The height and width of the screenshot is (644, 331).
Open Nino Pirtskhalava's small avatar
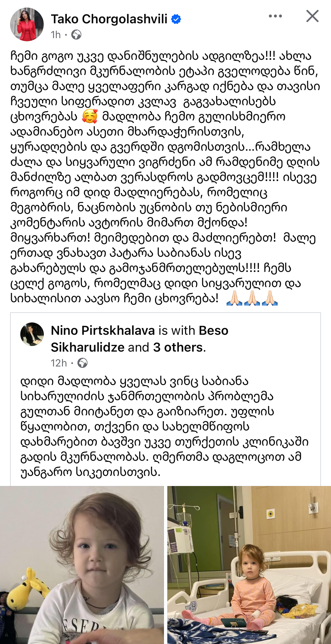coord(32,334)
